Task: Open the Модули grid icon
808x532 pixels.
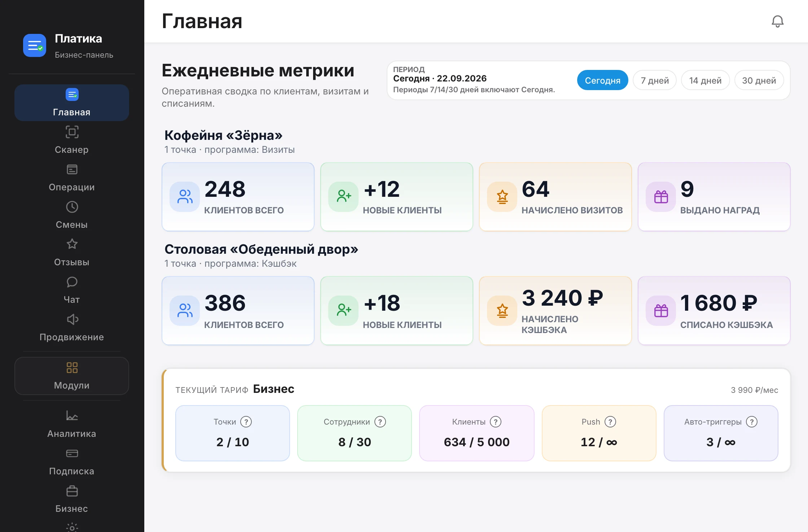Action: pos(72,368)
